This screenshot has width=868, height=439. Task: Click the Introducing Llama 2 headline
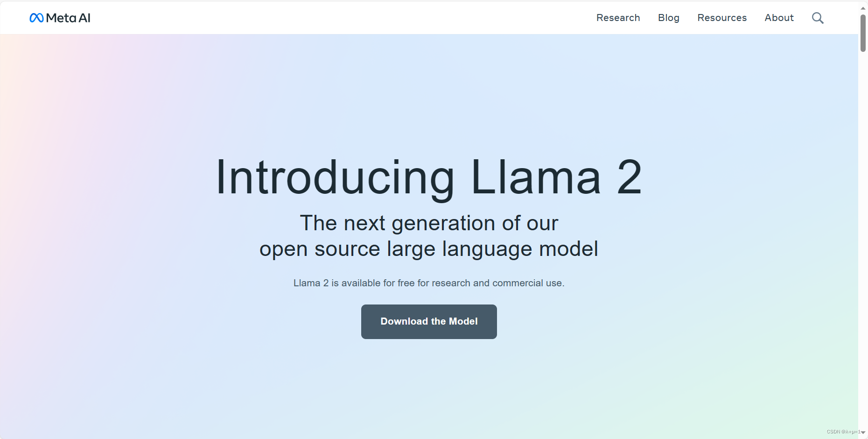[429, 177]
